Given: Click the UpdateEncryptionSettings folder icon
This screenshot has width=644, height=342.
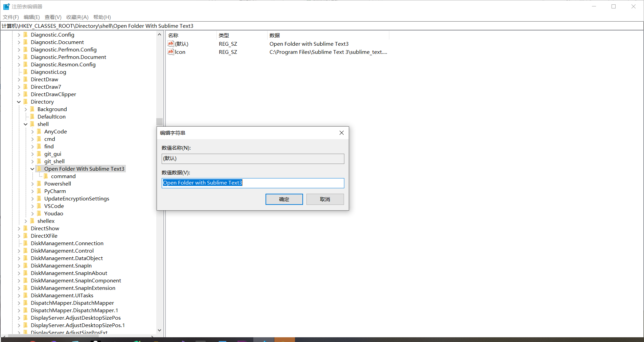Looking at the screenshot, I should tap(39, 198).
